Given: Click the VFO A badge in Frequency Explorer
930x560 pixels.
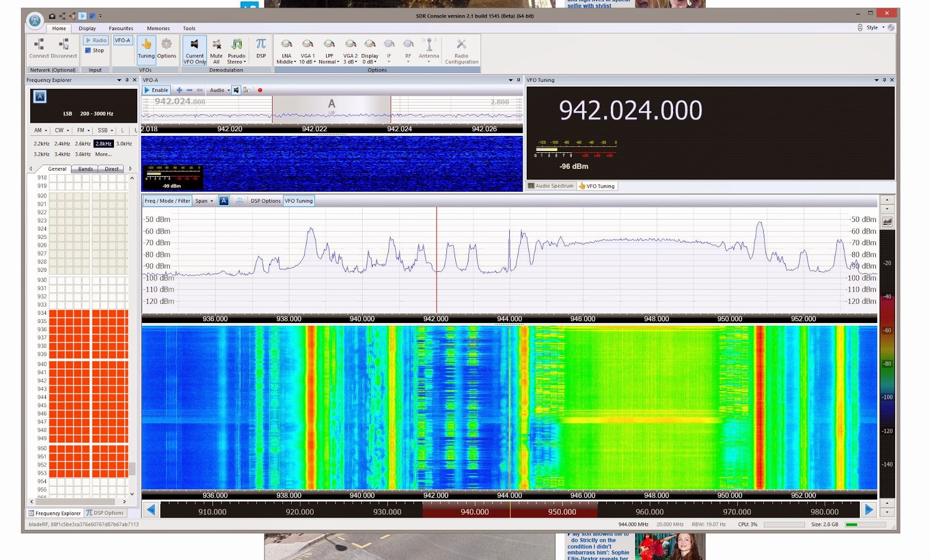Looking at the screenshot, I should pos(40,97).
